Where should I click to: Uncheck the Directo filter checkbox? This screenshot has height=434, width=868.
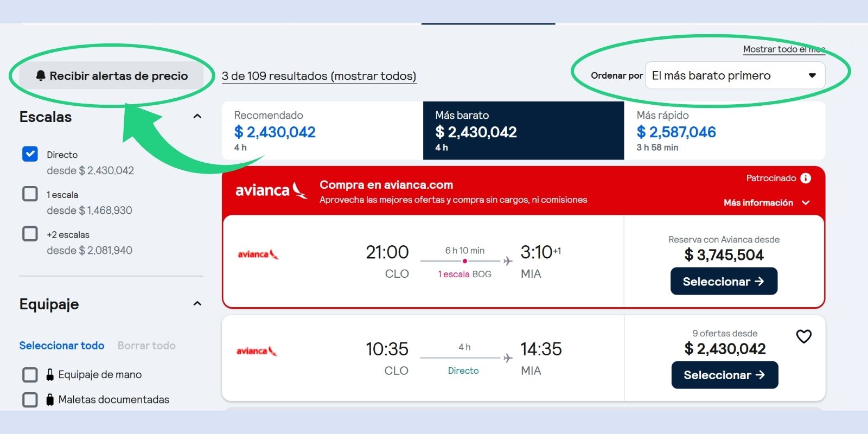(30, 154)
